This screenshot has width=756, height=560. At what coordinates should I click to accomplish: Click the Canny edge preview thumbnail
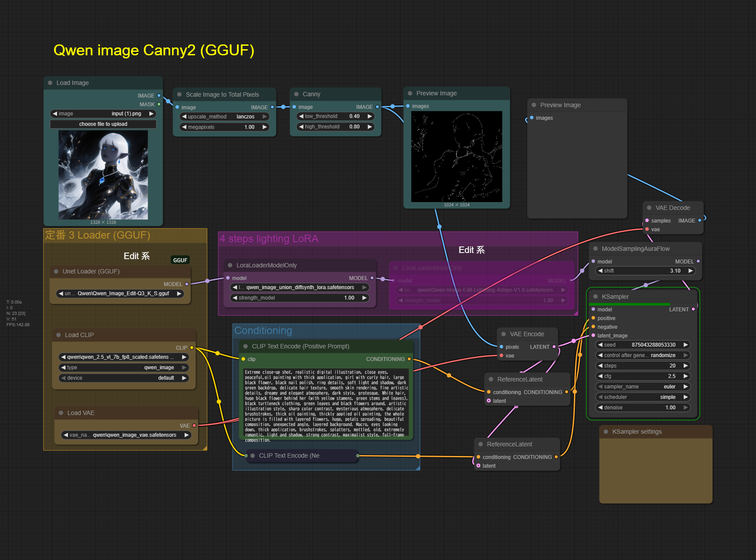pos(456,156)
